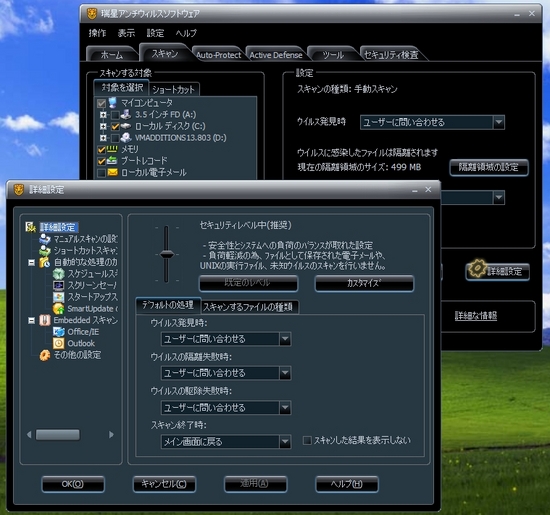Viewport: 550px width, 515px height.
Task: Check the ローカル電子メール checkbox
Action: (x=101, y=173)
